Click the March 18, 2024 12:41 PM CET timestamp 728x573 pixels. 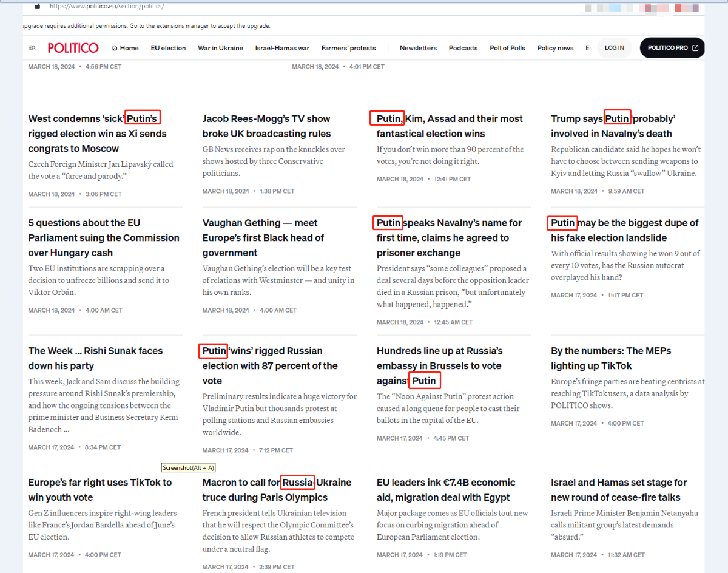(423, 179)
